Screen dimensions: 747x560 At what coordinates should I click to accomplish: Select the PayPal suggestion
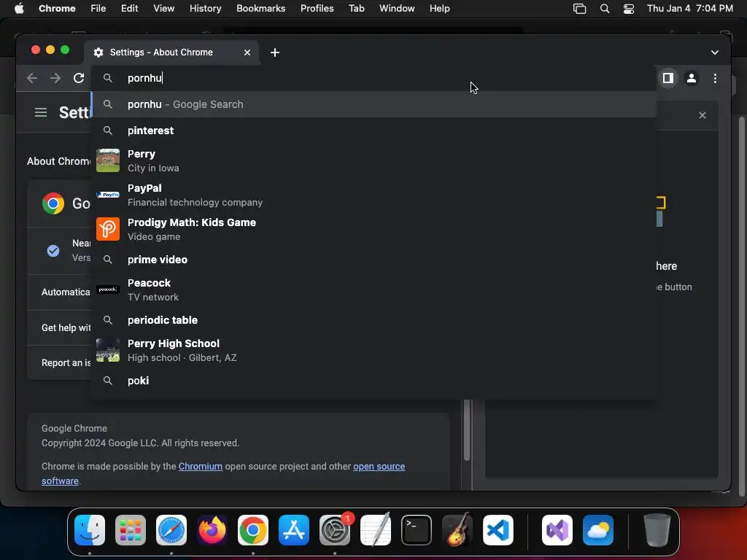point(374,195)
